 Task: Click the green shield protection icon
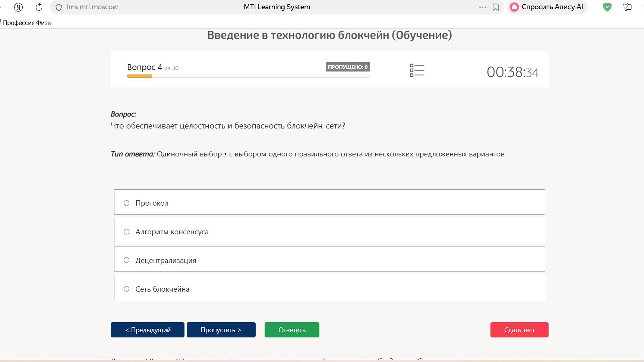(607, 7)
